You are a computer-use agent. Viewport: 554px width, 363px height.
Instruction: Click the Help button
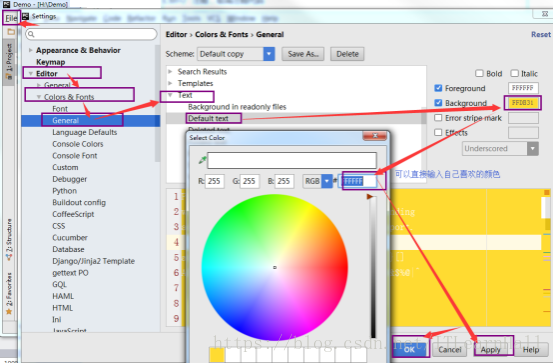click(x=531, y=349)
